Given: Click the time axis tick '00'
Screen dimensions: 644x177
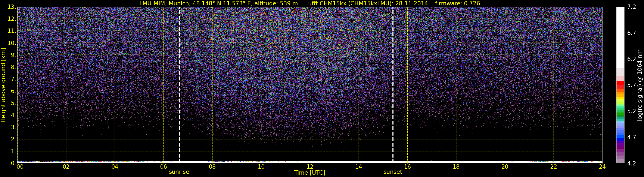Looking at the screenshot, I should [20, 167].
